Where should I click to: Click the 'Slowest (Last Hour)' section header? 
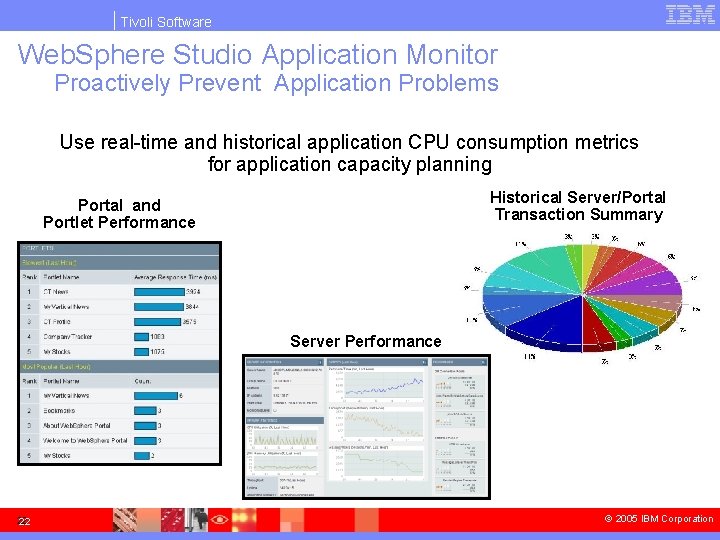click(119, 263)
